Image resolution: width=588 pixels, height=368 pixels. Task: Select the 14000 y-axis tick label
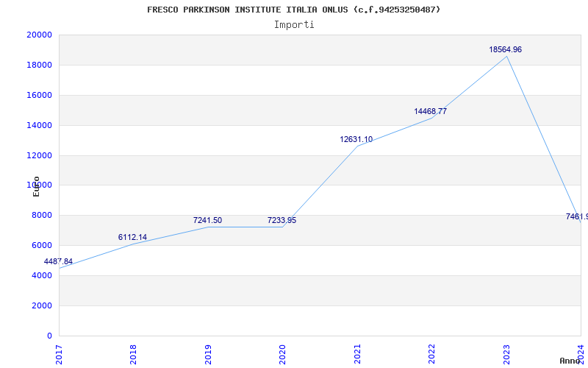point(39,125)
